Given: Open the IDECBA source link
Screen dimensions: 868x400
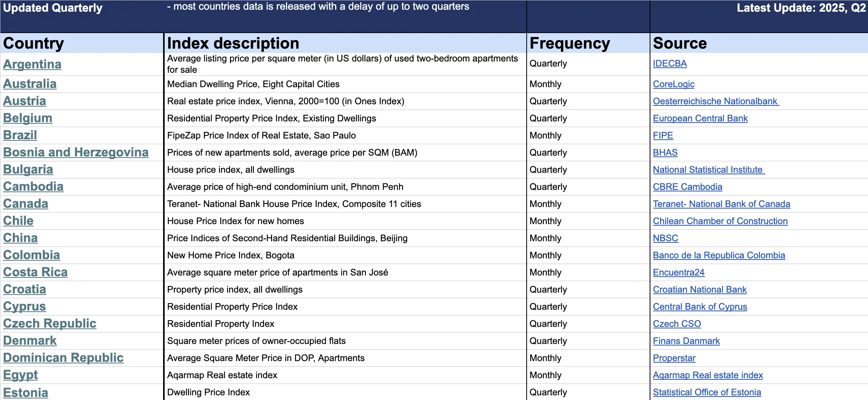Looking at the screenshot, I should (x=669, y=64).
